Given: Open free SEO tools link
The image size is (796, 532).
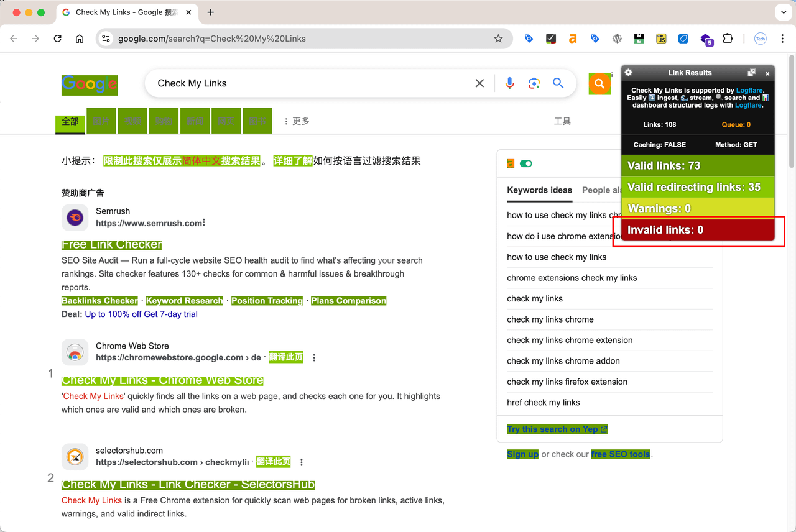Looking at the screenshot, I should [x=621, y=454].
